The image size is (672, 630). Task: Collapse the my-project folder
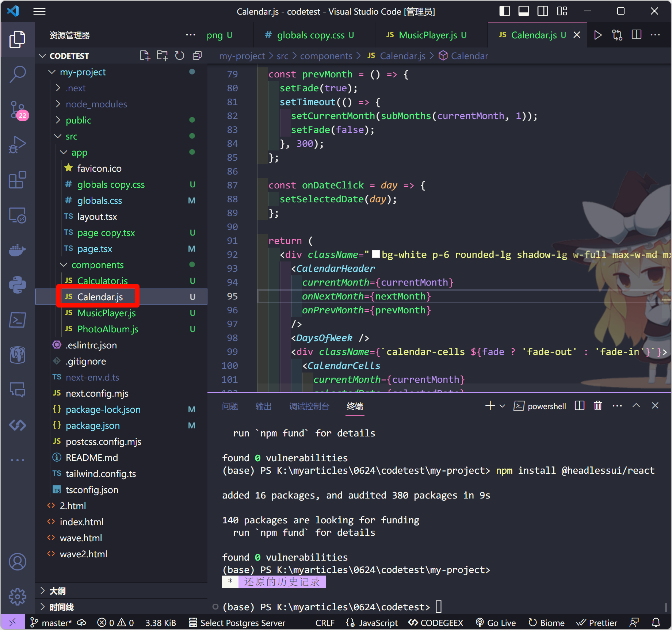52,72
